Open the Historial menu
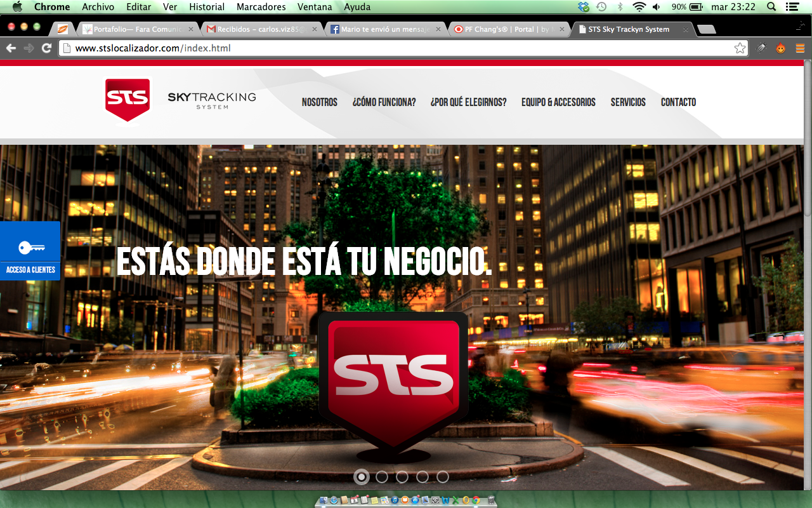812x508 pixels. [207, 7]
